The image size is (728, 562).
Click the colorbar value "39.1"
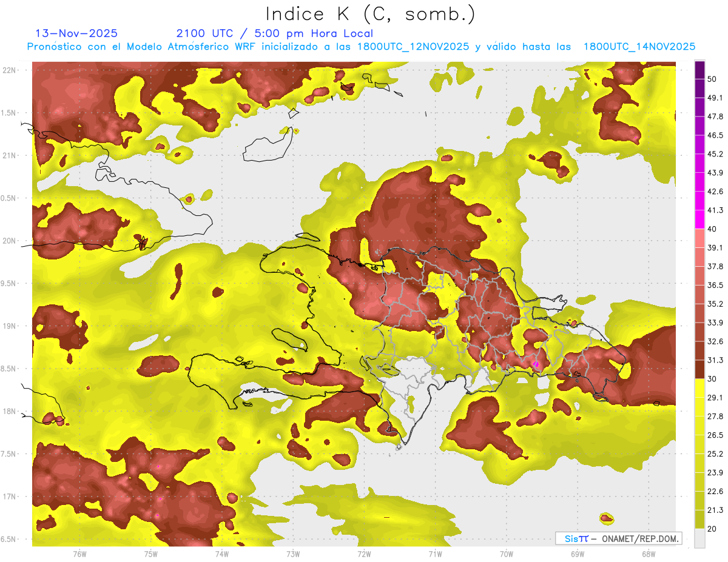point(715,248)
